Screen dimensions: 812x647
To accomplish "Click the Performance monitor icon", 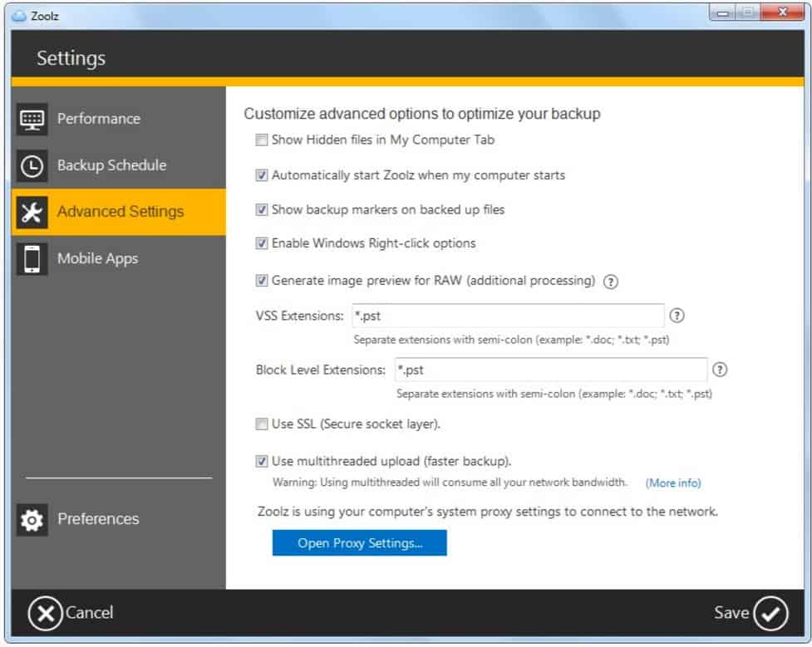I will [32, 119].
